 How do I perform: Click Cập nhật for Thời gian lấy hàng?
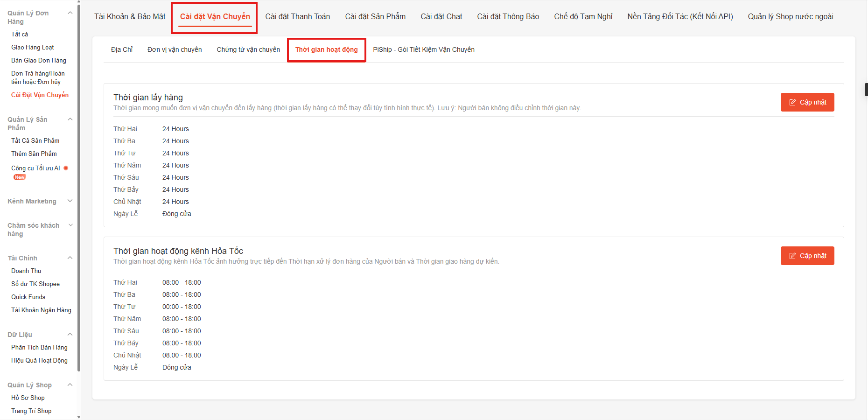807,102
